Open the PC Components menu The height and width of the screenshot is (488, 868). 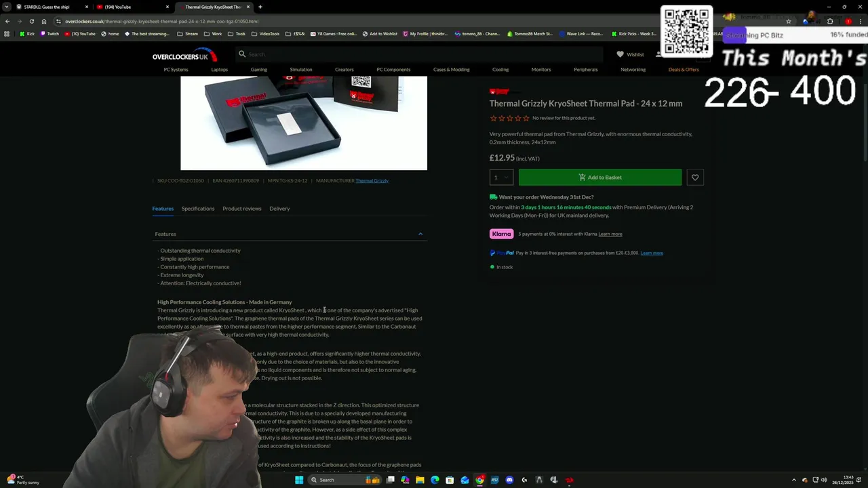tap(393, 69)
